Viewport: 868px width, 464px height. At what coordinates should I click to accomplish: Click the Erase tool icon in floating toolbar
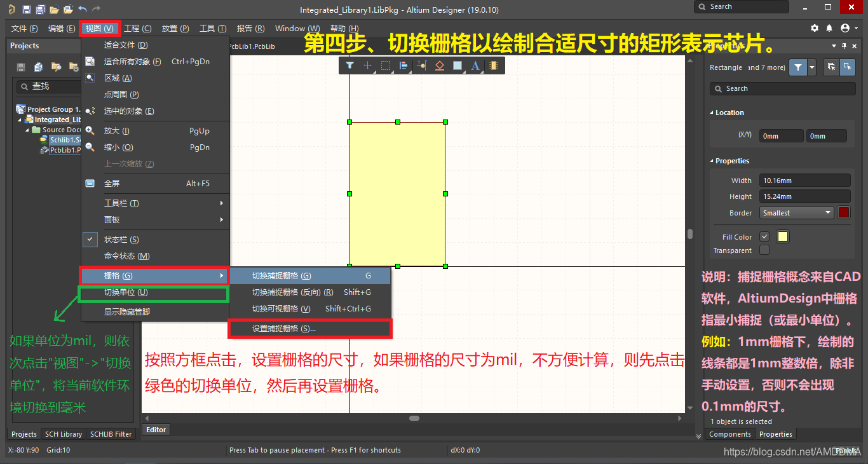[x=439, y=65]
